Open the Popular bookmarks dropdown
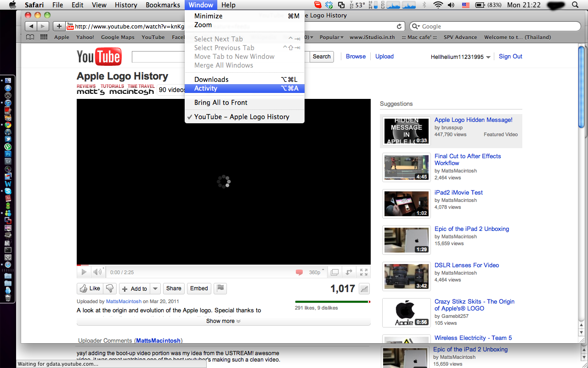Viewport: 588px width, 368px height. (332, 37)
